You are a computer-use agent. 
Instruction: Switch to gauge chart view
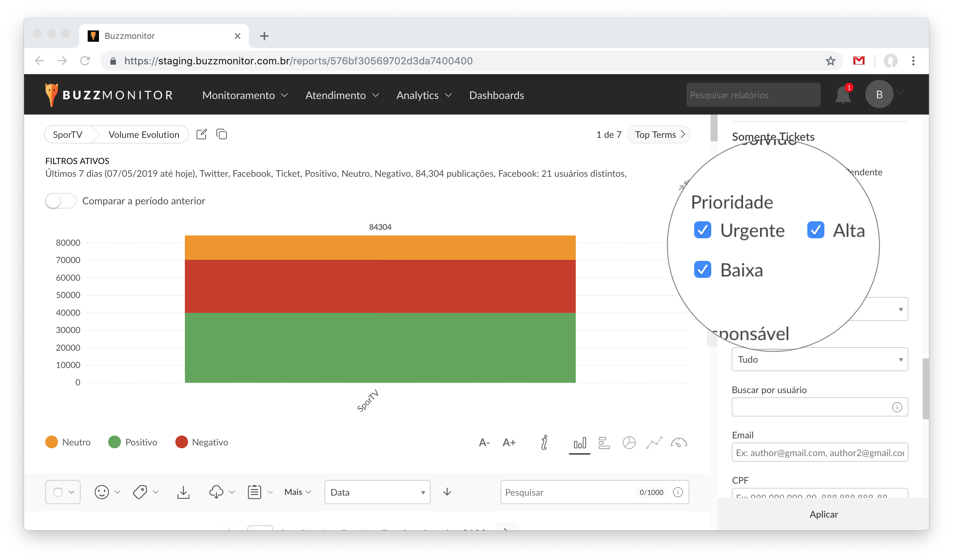[x=679, y=442]
